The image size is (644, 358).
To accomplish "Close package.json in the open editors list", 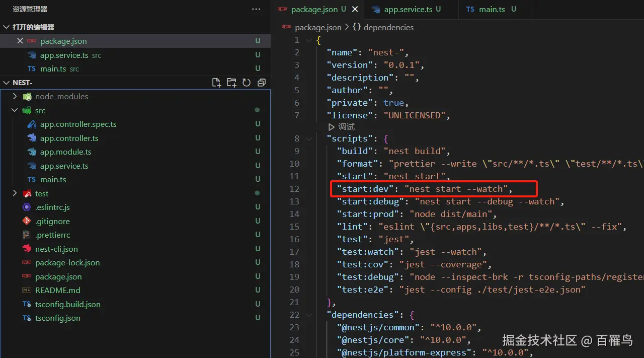I will click(x=20, y=41).
